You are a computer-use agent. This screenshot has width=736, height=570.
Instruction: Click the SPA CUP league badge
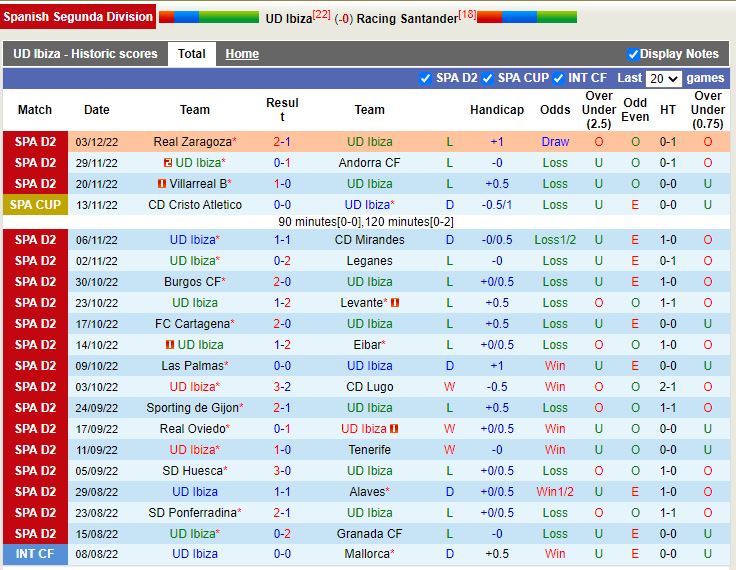pyautogui.click(x=35, y=205)
